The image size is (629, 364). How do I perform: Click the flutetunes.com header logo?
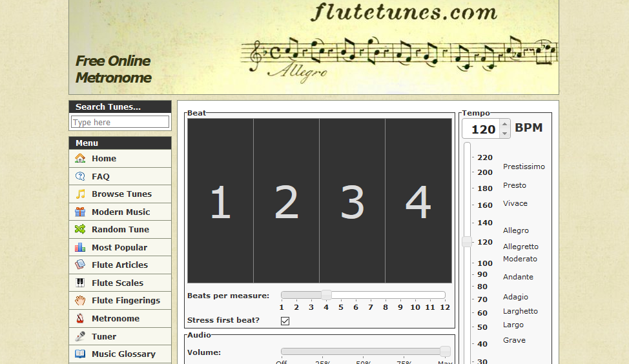[404, 12]
